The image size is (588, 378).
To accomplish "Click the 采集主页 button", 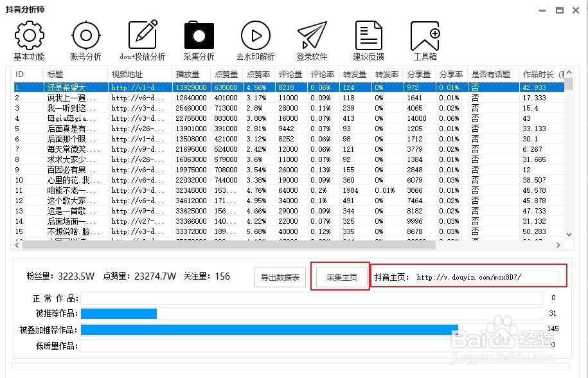I will point(342,277).
